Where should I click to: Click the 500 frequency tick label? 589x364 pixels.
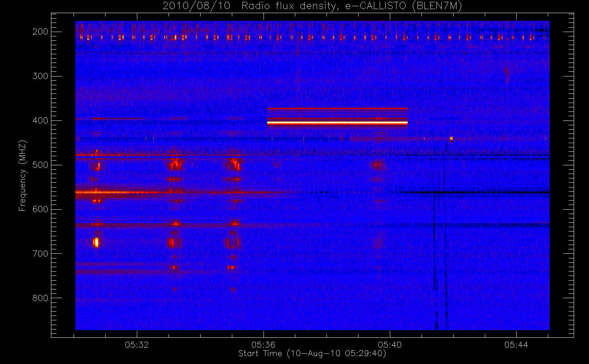click(40, 165)
